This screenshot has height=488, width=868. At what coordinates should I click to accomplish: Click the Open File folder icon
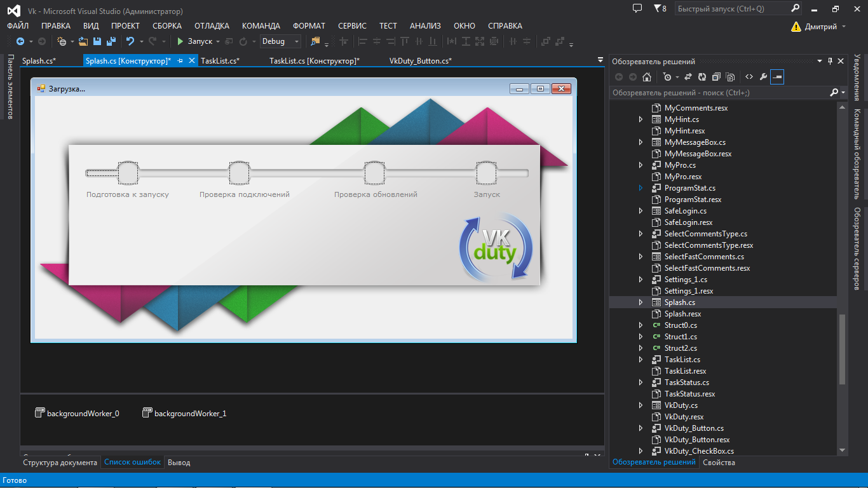(x=83, y=41)
